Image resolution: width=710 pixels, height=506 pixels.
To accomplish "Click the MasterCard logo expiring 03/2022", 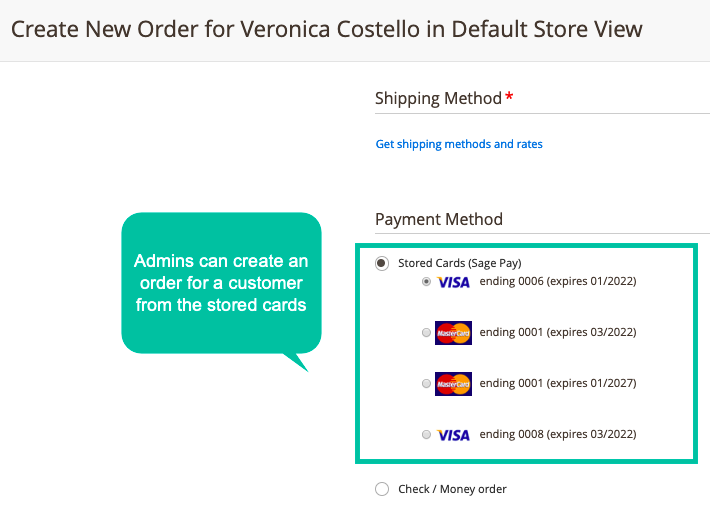I will [x=453, y=333].
